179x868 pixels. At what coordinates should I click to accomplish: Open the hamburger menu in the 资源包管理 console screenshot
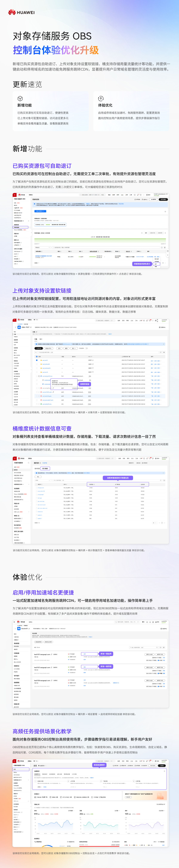pos(14,195)
